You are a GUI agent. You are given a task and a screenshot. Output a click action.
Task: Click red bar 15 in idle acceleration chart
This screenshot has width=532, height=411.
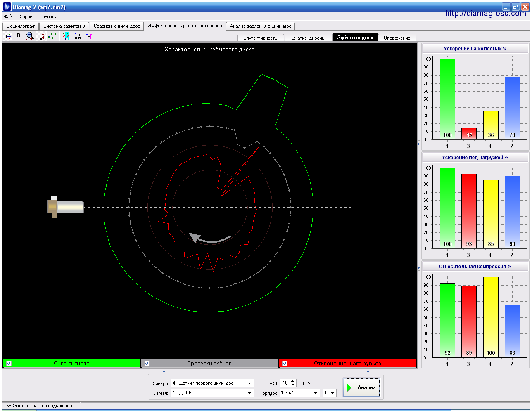coord(469,133)
